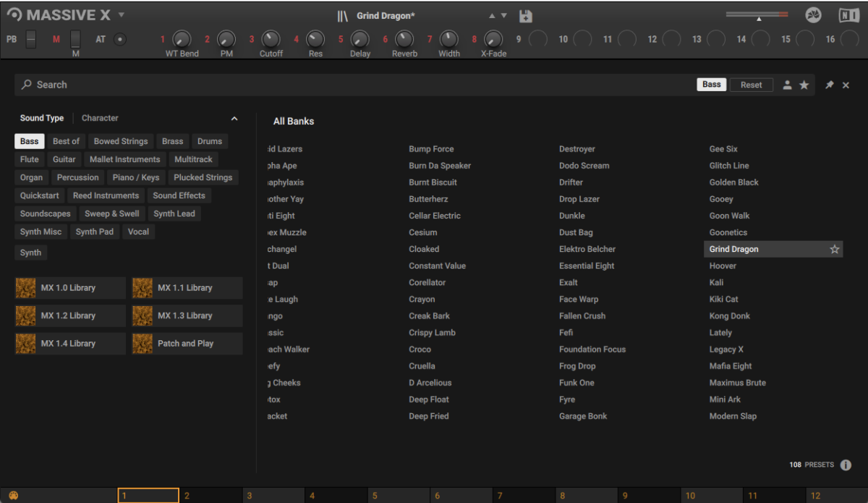The width and height of the screenshot is (868, 503).
Task: Show user presets with person icon
Action: coord(788,85)
